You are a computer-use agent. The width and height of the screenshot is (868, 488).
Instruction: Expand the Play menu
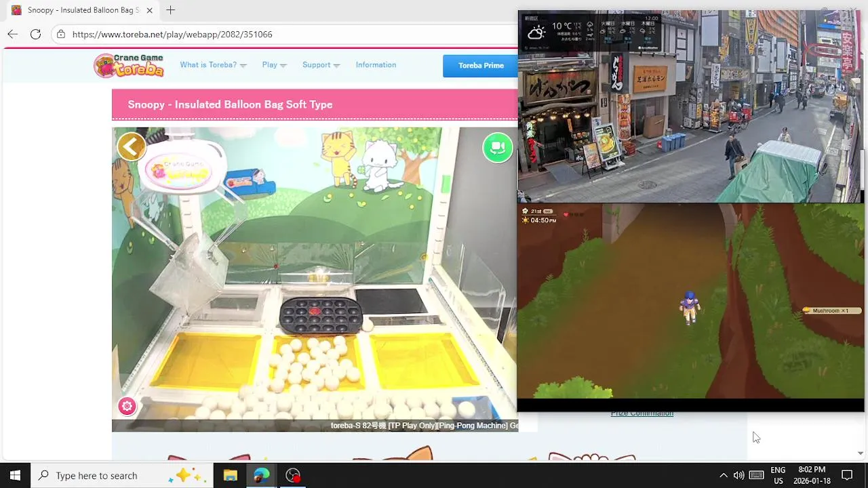(x=274, y=65)
